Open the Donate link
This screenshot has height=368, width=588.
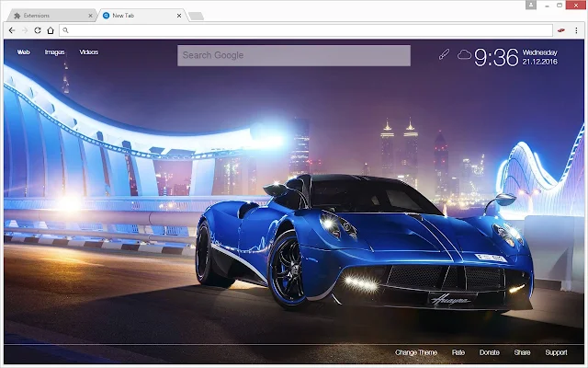click(x=490, y=352)
